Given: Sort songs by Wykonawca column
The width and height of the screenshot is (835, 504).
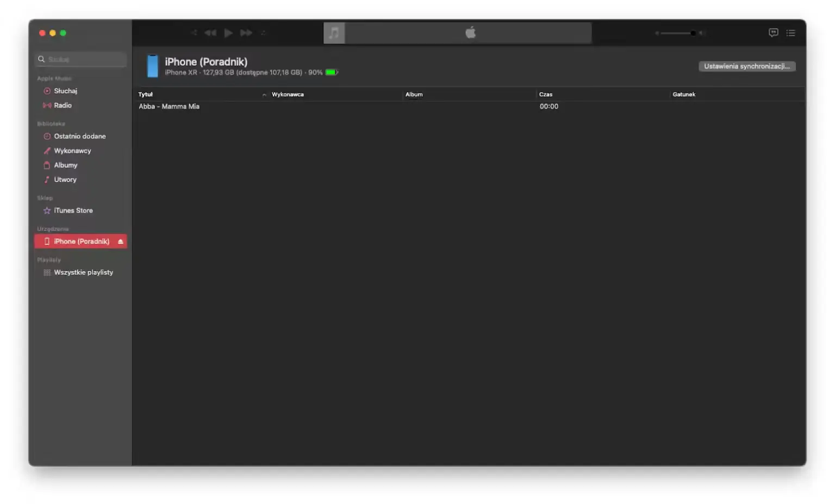Looking at the screenshot, I should [288, 94].
